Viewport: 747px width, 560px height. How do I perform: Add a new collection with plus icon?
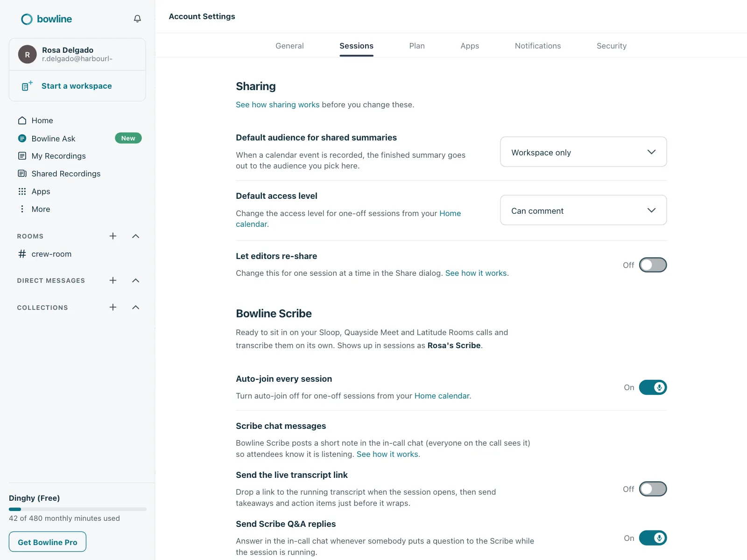pos(113,307)
